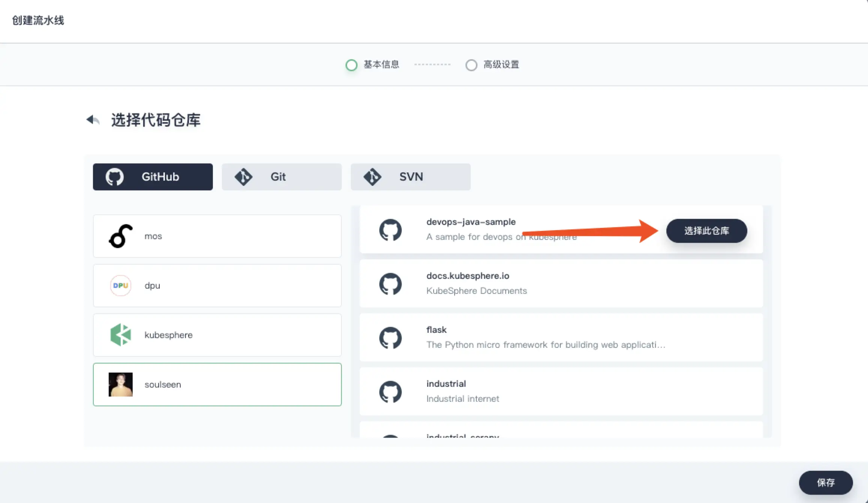
Task: Click the SVN diamond icon
Action: tap(372, 177)
